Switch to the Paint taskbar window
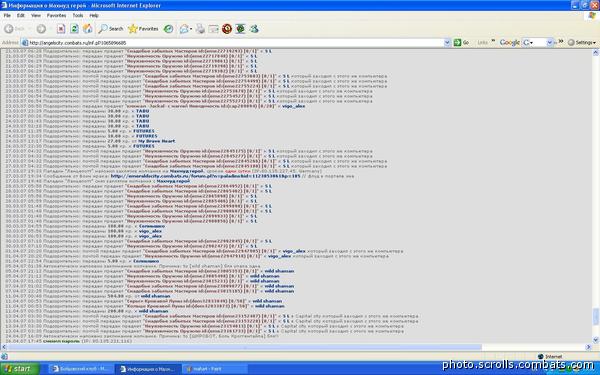Screen dimensions: 600x375 tap(214, 369)
